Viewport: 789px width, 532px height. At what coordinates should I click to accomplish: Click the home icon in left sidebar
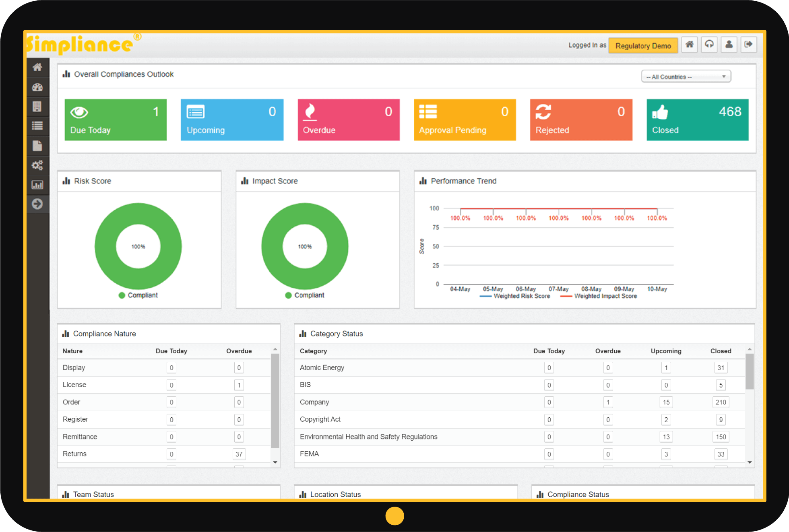point(37,67)
